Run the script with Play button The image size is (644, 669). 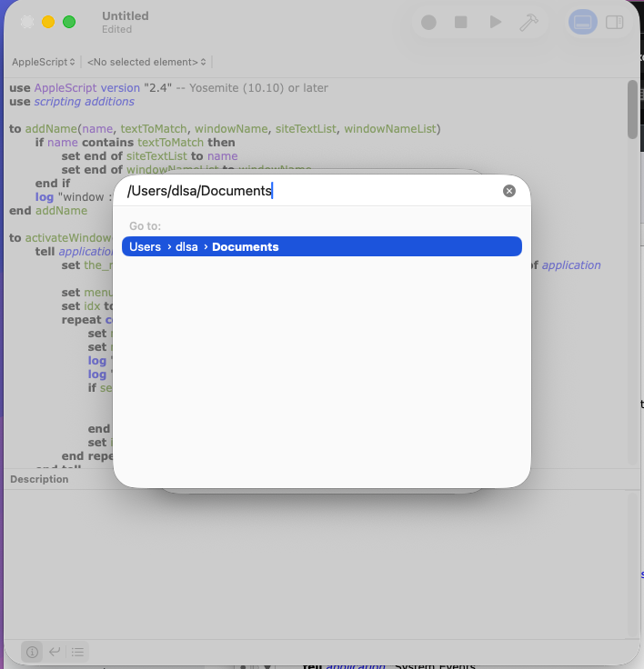(x=495, y=22)
